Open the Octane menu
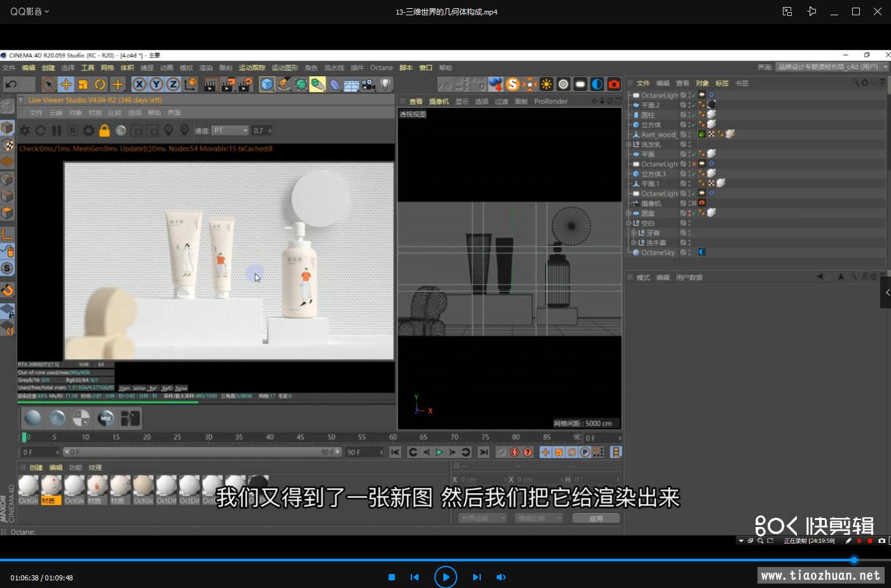 [x=382, y=67]
